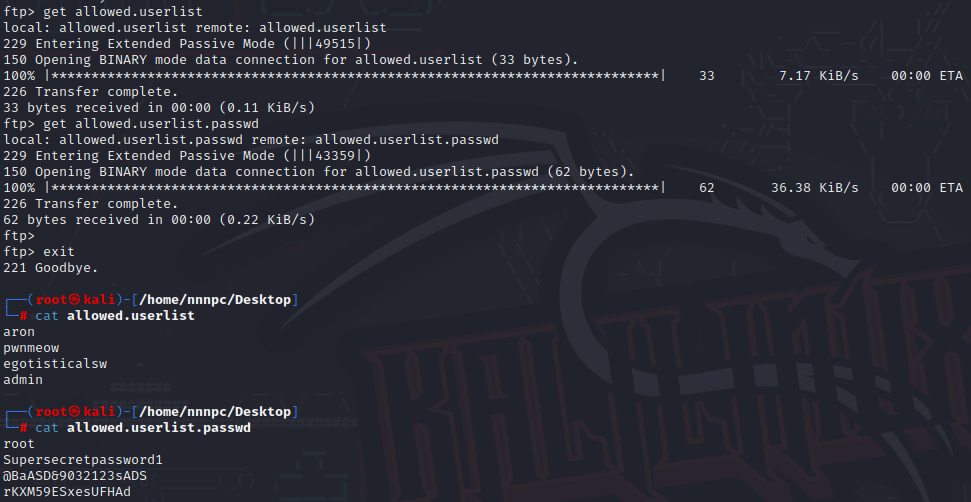The image size is (971, 502).
Task: Click the 'cat allowed.userlist.passwd' command
Action: [142, 427]
